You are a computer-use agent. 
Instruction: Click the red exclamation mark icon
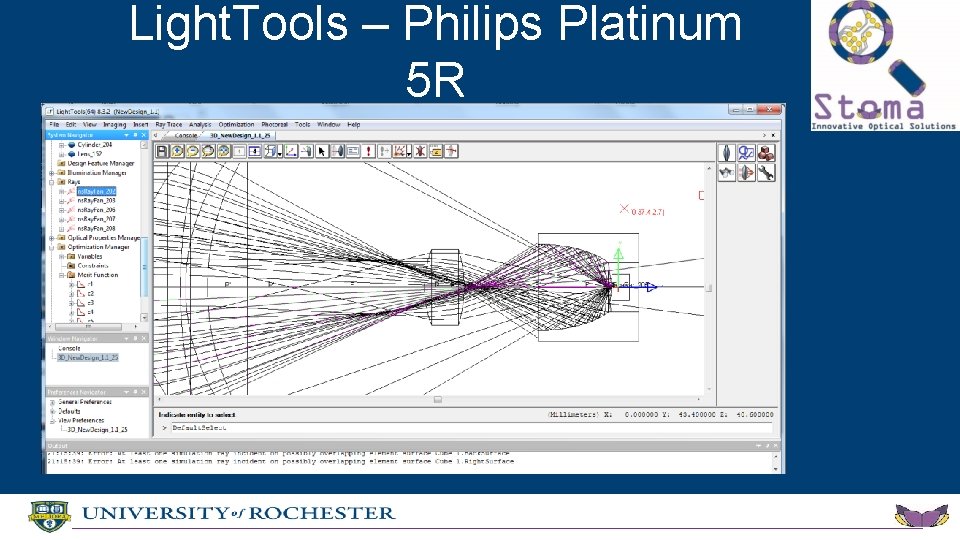coord(369,151)
